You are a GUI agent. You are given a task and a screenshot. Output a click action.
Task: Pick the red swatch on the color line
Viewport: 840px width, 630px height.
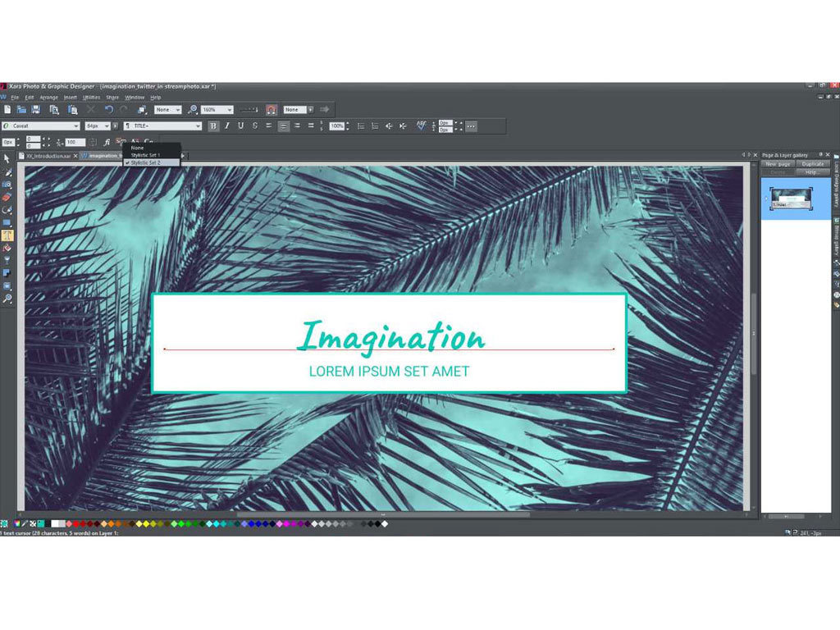[x=75, y=524]
